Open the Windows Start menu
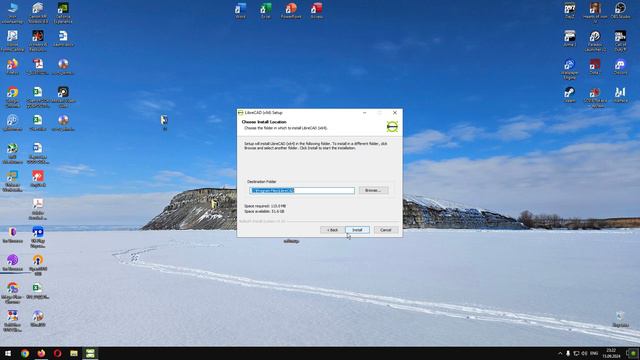Screen dimensions: 640x360 (x=8, y=353)
